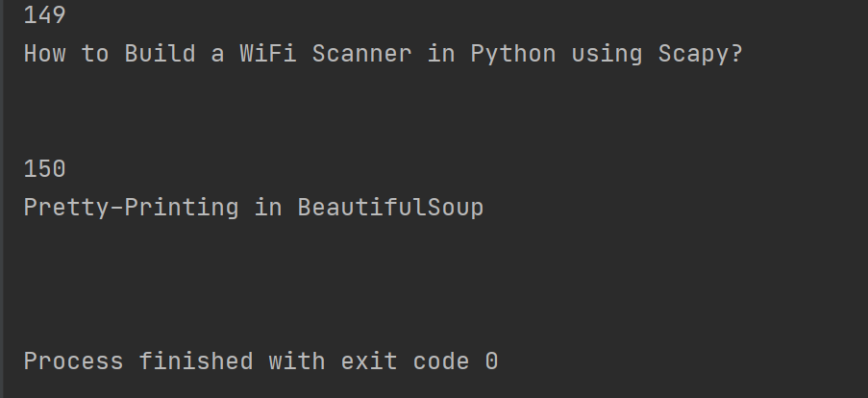The image size is (868, 398).
Task: Click the word "Python" in the output
Action: (512, 54)
